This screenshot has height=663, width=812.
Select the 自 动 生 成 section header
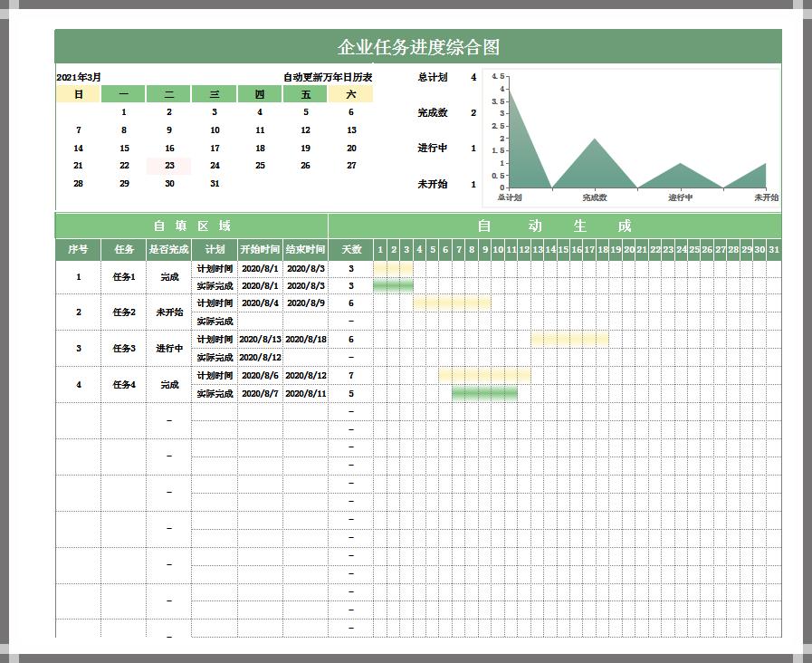(x=554, y=226)
